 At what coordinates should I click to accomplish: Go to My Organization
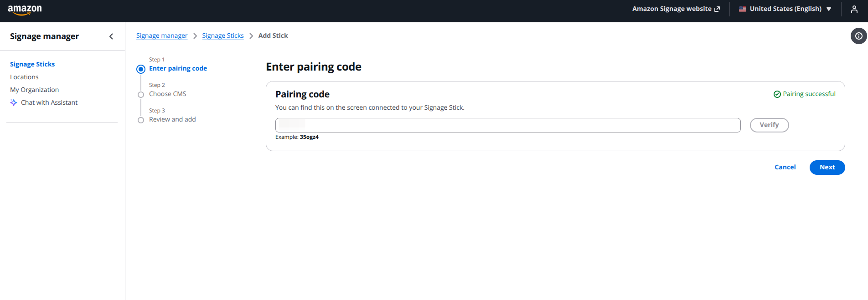(x=34, y=90)
